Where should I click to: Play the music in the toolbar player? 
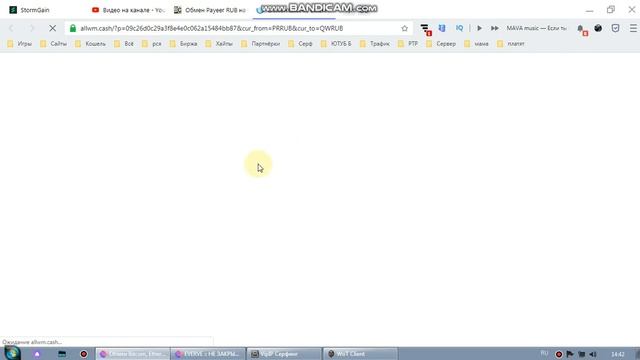point(480,28)
